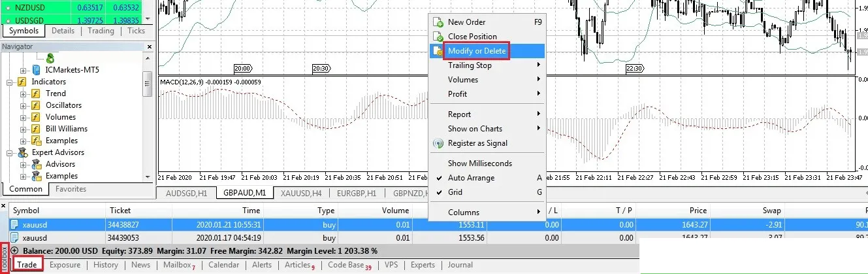868x274 pixels.
Task: Open the Favorites tab in Navigator
Action: click(x=71, y=189)
